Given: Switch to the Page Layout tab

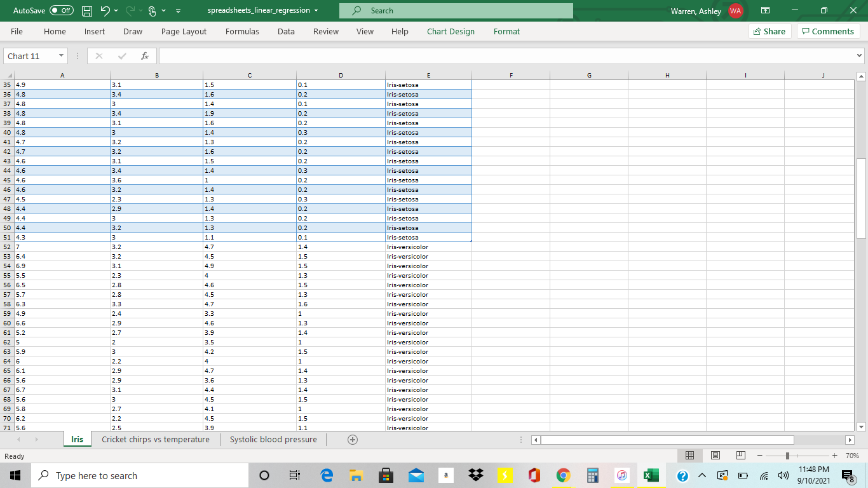Looking at the screenshot, I should tap(184, 31).
